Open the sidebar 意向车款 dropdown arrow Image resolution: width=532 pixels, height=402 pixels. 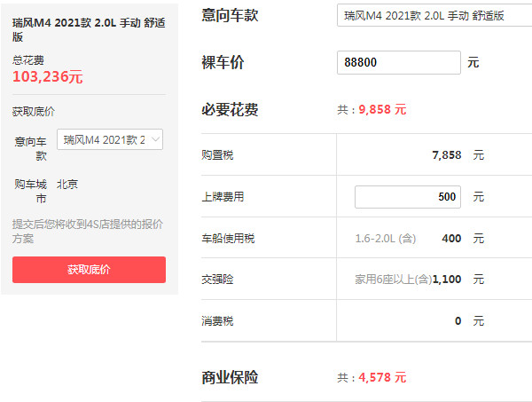(x=156, y=139)
